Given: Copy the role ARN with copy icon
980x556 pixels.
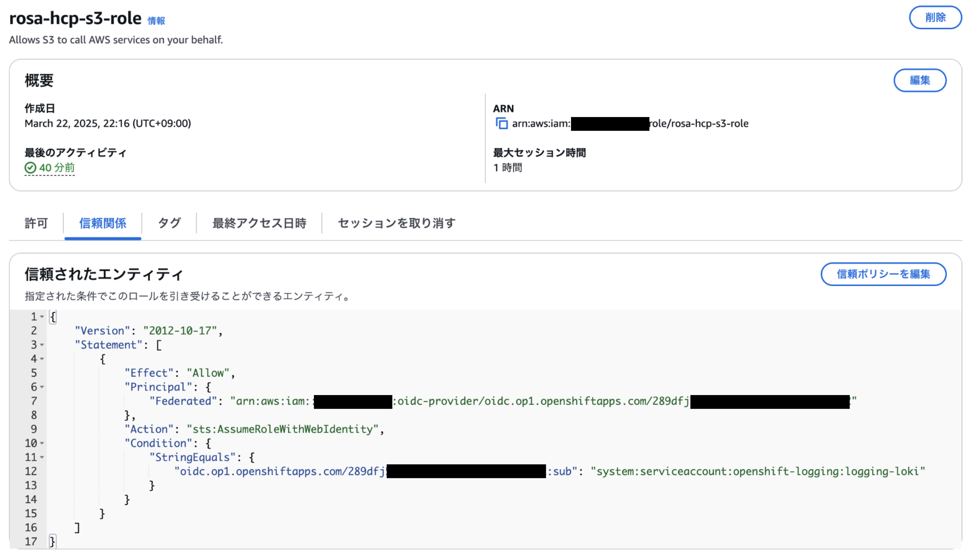Looking at the screenshot, I should pos(501,124).
